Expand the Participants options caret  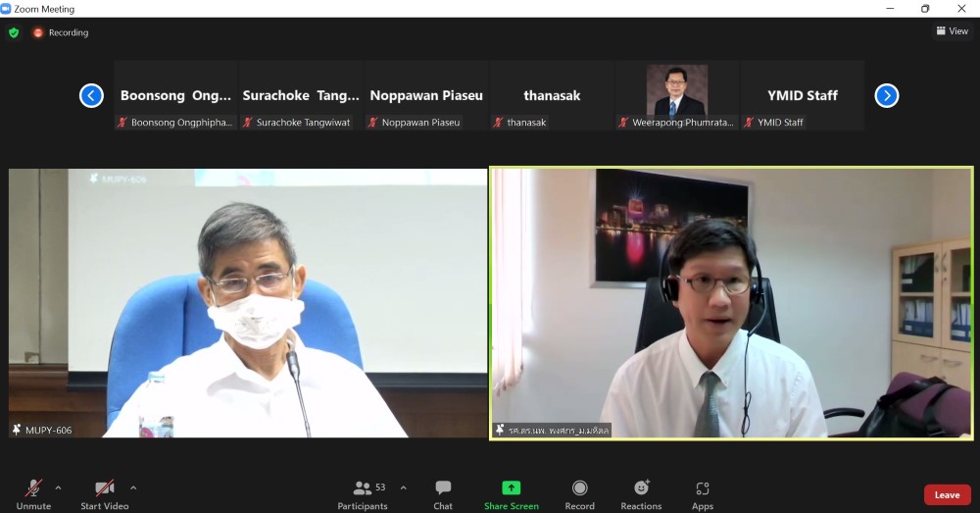[403, 487]
